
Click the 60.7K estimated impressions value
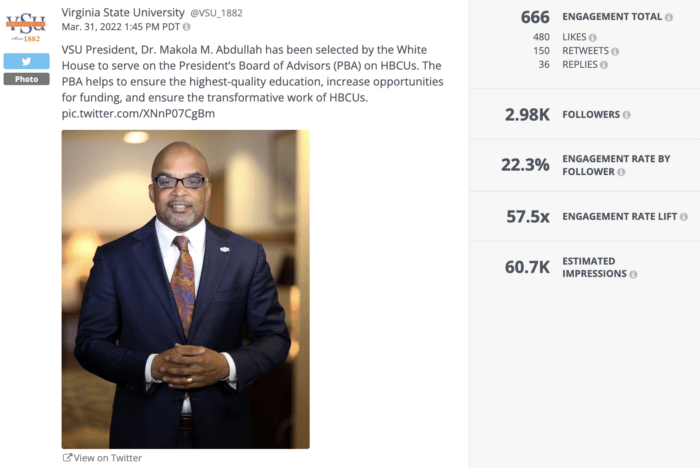[x=527, y=267]
